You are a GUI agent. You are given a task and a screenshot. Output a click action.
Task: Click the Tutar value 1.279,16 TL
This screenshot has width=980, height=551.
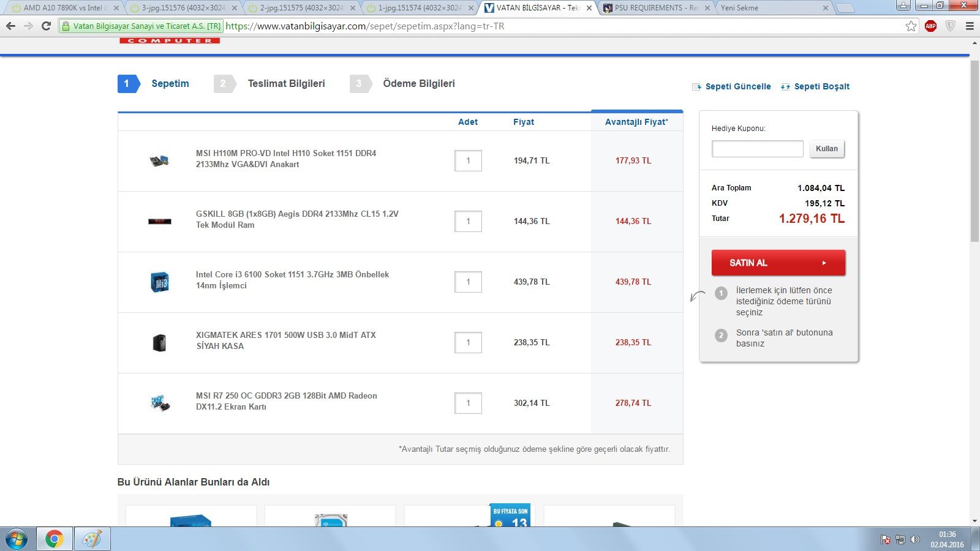[812, 219]
